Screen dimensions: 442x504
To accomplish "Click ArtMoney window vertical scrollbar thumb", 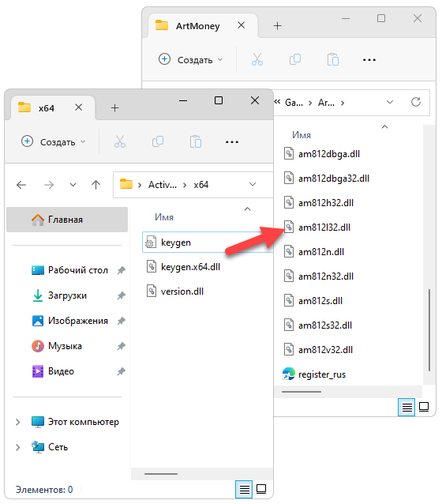I will pos(429,330).
